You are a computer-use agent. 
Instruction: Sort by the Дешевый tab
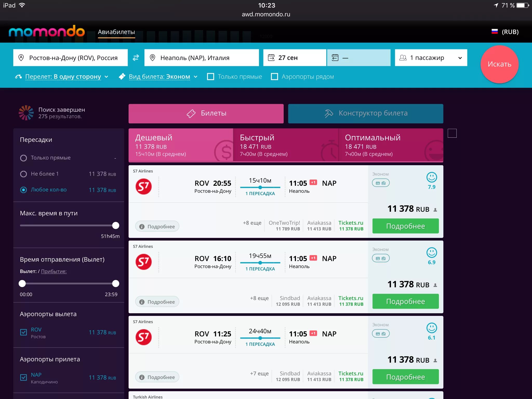pos(181,145)
